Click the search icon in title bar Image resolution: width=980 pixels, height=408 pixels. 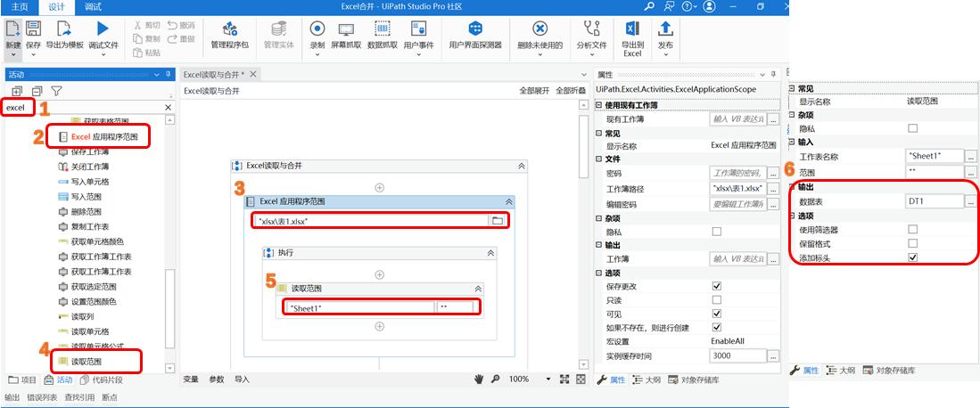click(649, 6)
